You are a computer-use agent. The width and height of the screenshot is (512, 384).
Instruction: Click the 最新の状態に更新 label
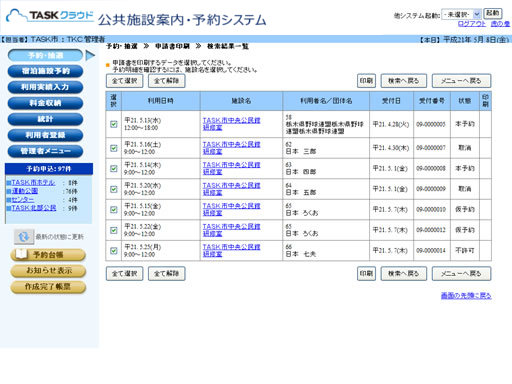pos(60,237)
